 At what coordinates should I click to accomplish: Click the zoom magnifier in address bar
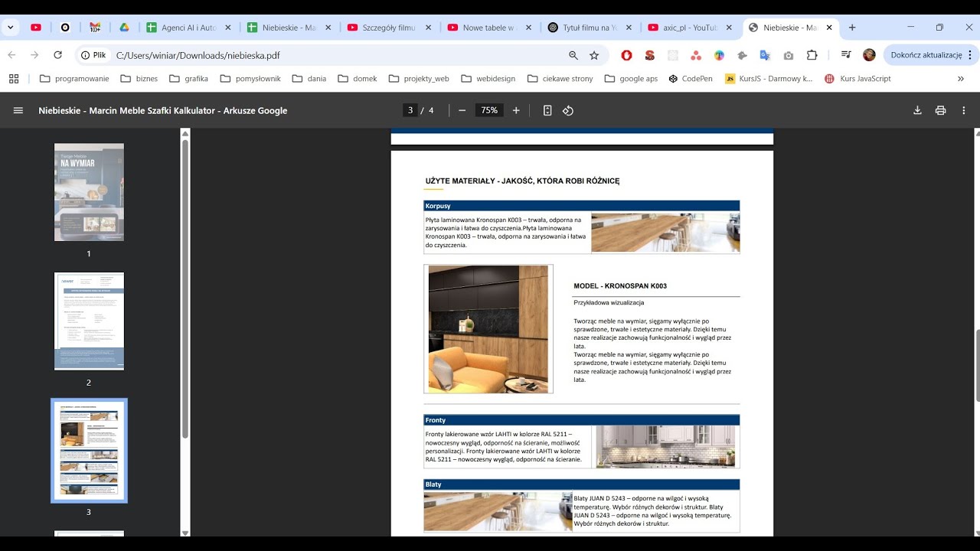[x=573, y=55]
